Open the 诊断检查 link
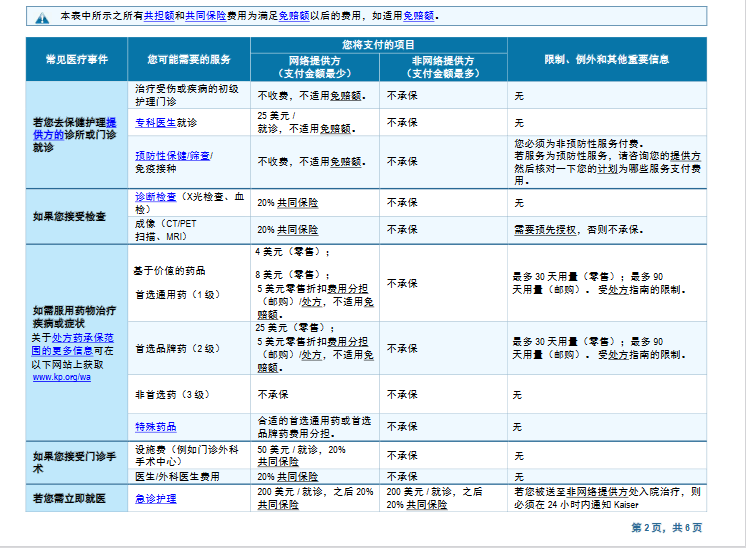The height and width of the screenshot is (548, 746). [x=155, y=197]
